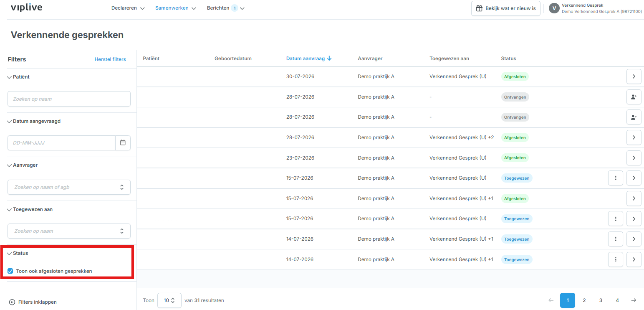This screenshot has height=310, width=644.
Task: Click the '31 resultaten' count text
Action: coord(209,300)
